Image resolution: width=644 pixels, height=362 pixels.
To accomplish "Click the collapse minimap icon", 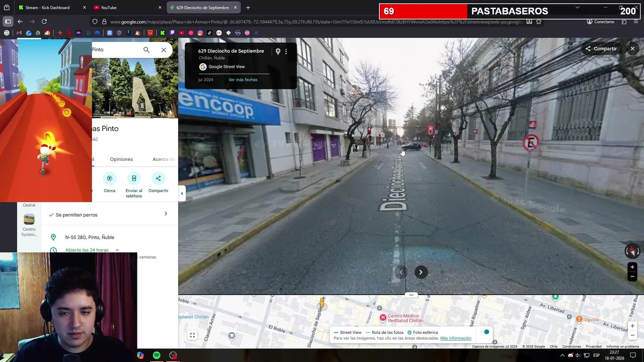I will click(x=192, y=335).
